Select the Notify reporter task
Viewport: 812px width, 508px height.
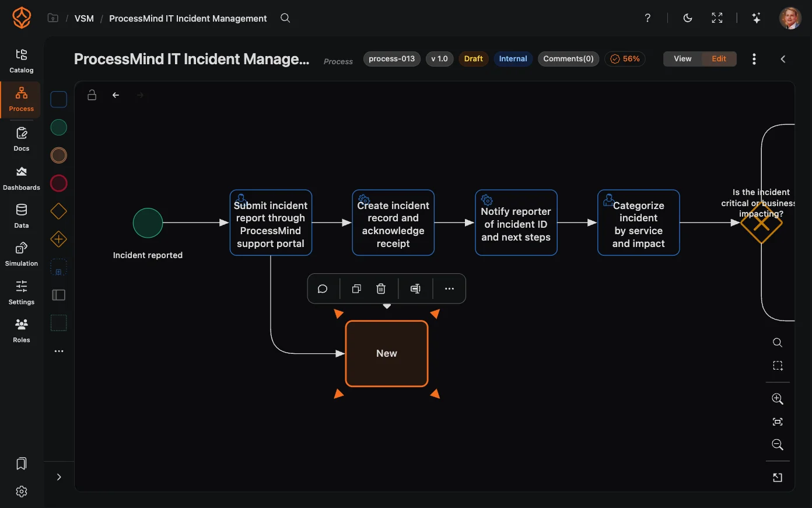[516, 222]
